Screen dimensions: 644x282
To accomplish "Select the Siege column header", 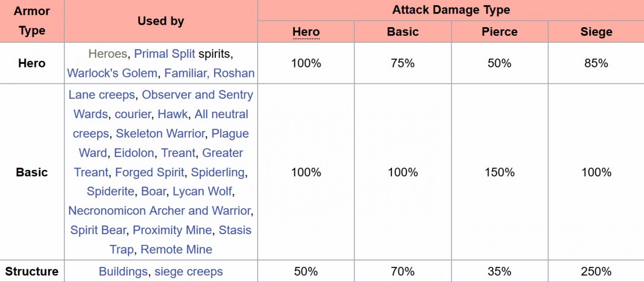I will click(x=596, y=32).
